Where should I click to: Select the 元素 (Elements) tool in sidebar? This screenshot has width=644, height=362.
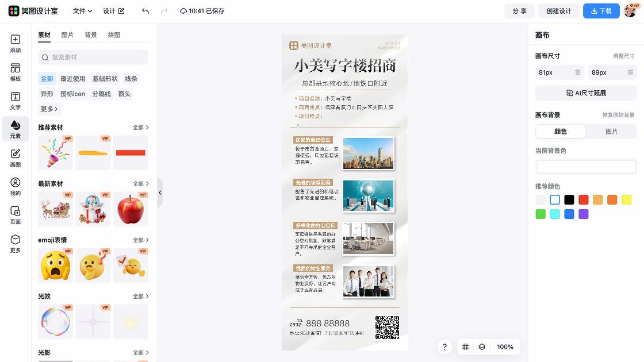[x=15, y=129]
